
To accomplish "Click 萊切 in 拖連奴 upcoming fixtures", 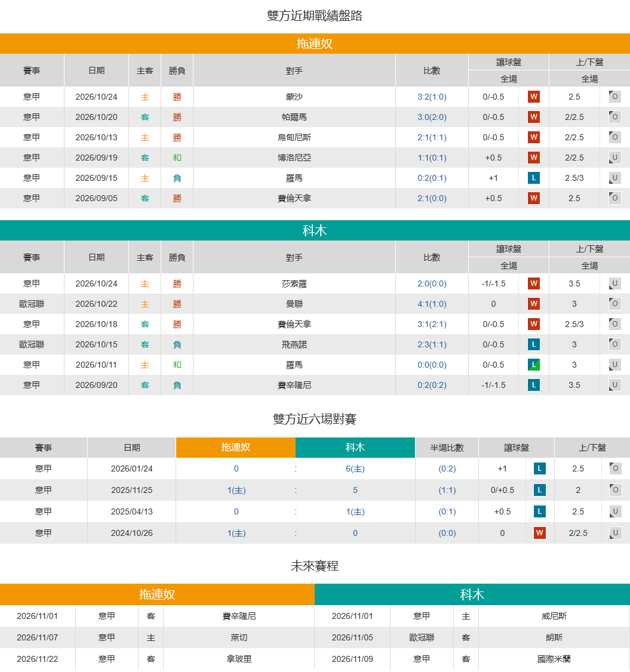I will click(239, 637).
